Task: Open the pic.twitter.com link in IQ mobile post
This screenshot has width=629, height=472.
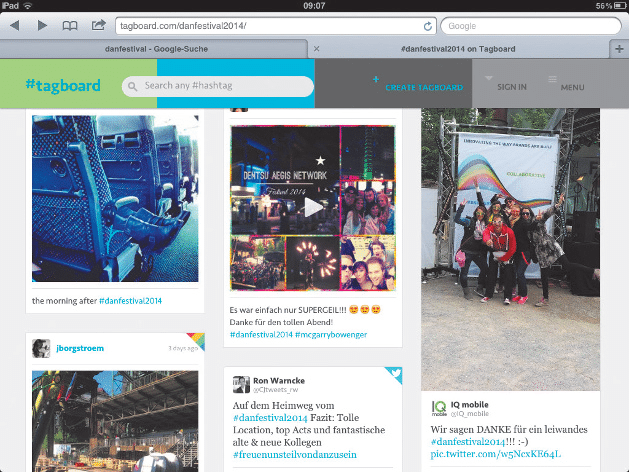Action: pyautogui.click(x=482, y=454)
